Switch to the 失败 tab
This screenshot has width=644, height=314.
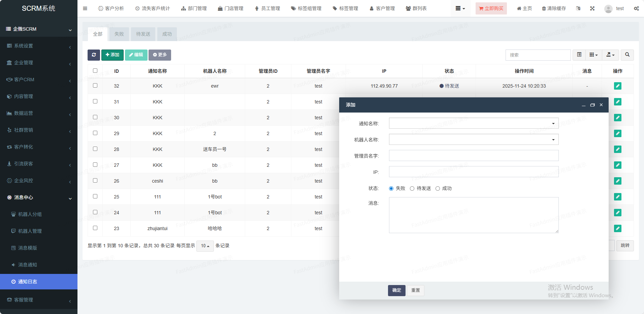pyautogui.click(x=119, y=34)
